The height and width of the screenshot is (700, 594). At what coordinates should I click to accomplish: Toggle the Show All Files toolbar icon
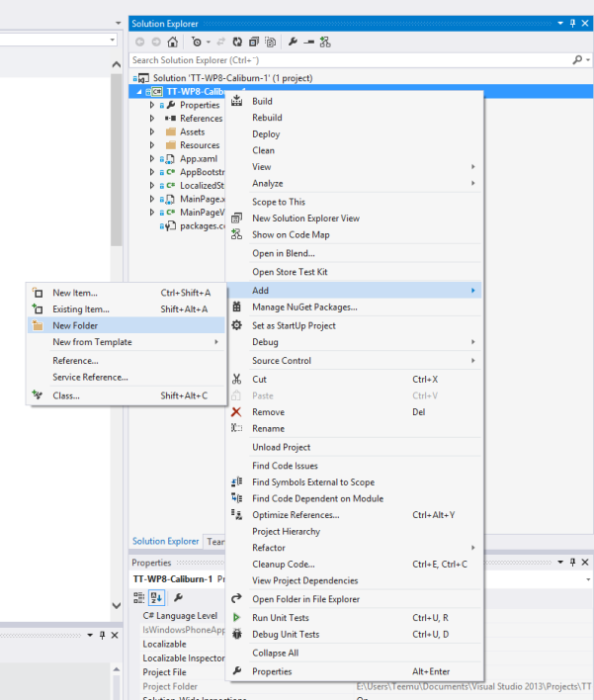tap(271, 42)
